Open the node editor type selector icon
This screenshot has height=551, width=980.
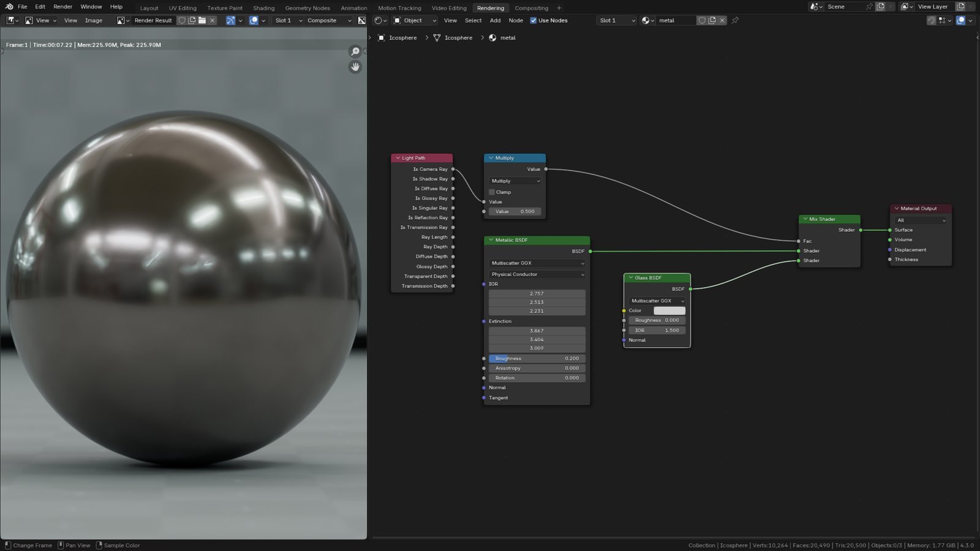point(380,20)
